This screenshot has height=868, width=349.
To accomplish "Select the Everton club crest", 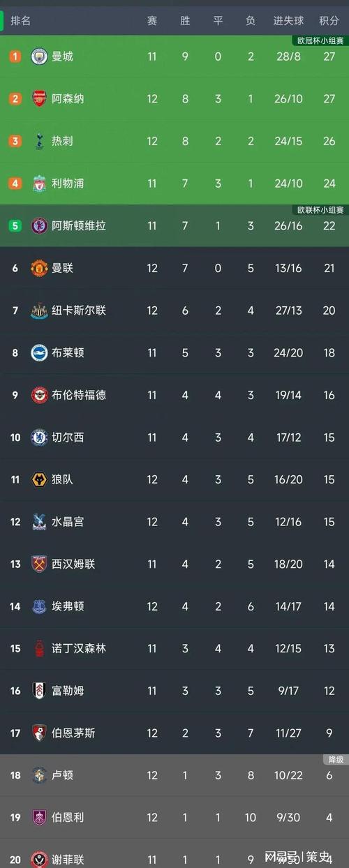I will (x=39, y=606).
